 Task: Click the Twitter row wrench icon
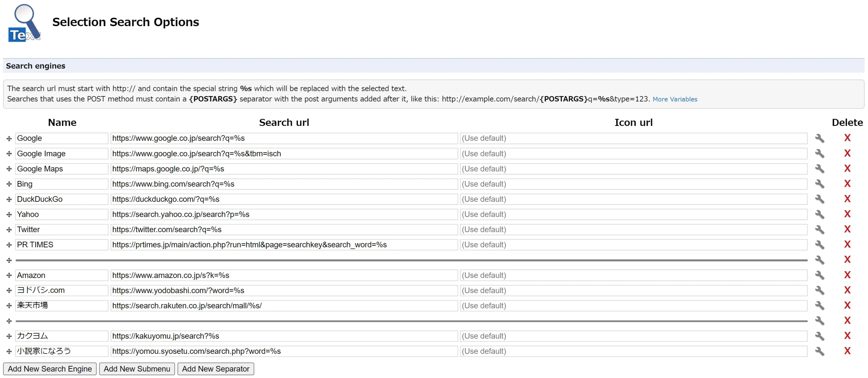tap(820, 230)
